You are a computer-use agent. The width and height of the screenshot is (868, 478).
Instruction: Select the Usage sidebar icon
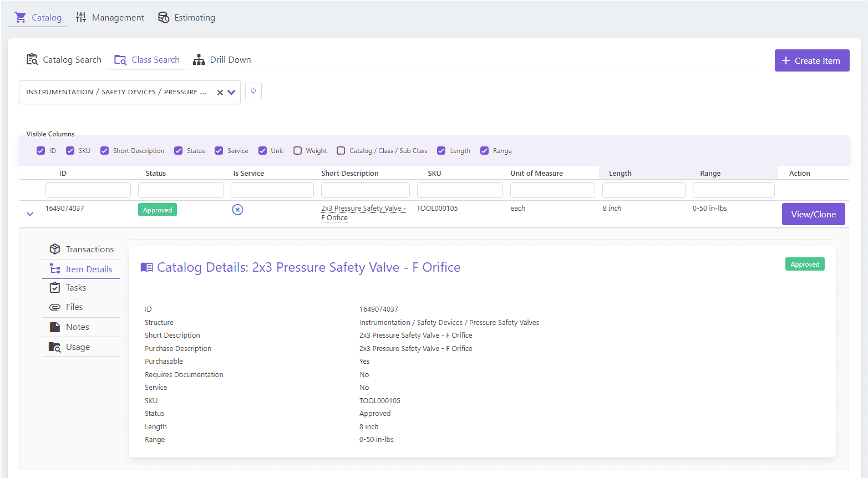coord(55,347)
